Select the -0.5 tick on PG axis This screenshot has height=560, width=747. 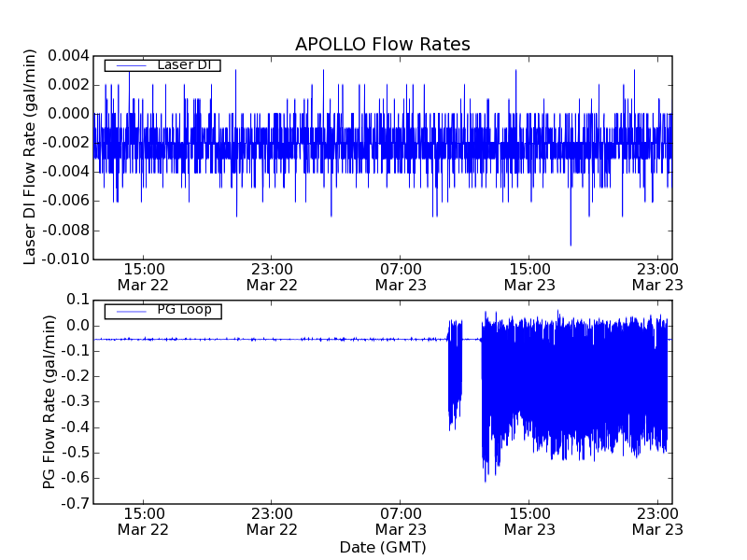point(76,453)
